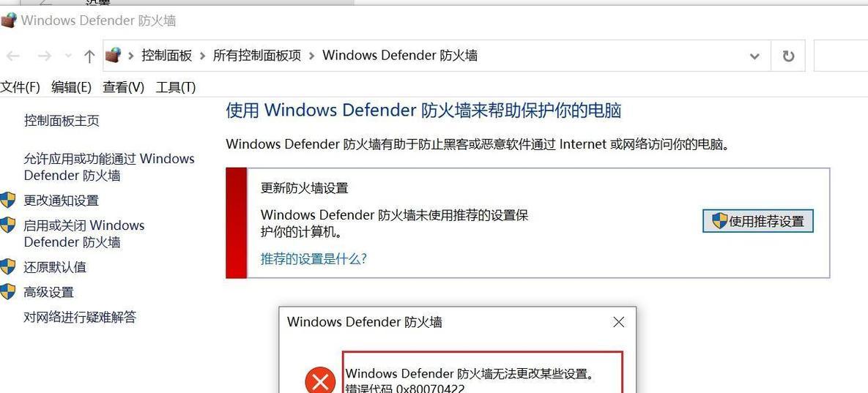Open 启用或关闭 Windows Defender 防火墙 link

84,233
